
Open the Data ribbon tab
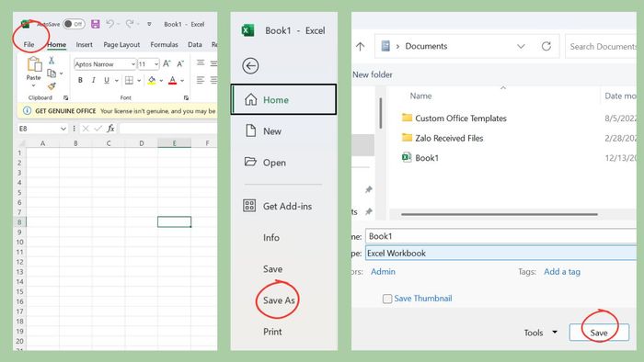pyautogui.click(x=195, y=44)
